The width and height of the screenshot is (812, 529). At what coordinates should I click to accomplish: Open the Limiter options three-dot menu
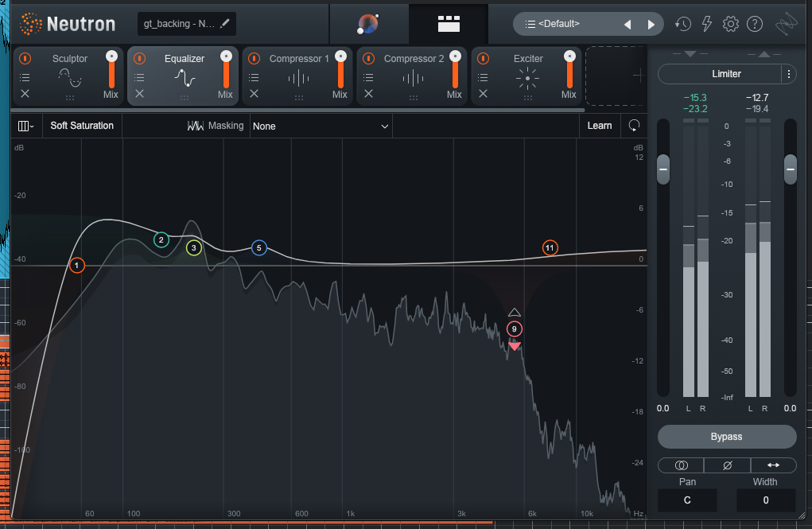click(789, 74)
